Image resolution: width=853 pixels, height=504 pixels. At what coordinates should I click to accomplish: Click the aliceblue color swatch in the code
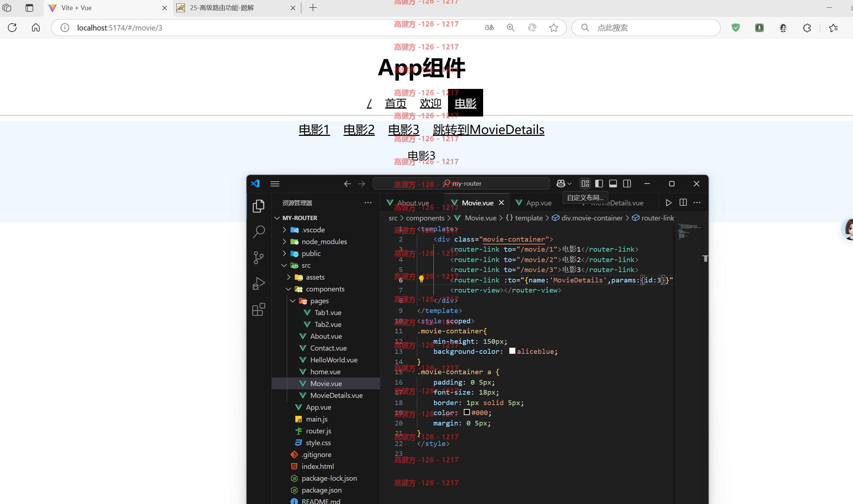[512, 351]
